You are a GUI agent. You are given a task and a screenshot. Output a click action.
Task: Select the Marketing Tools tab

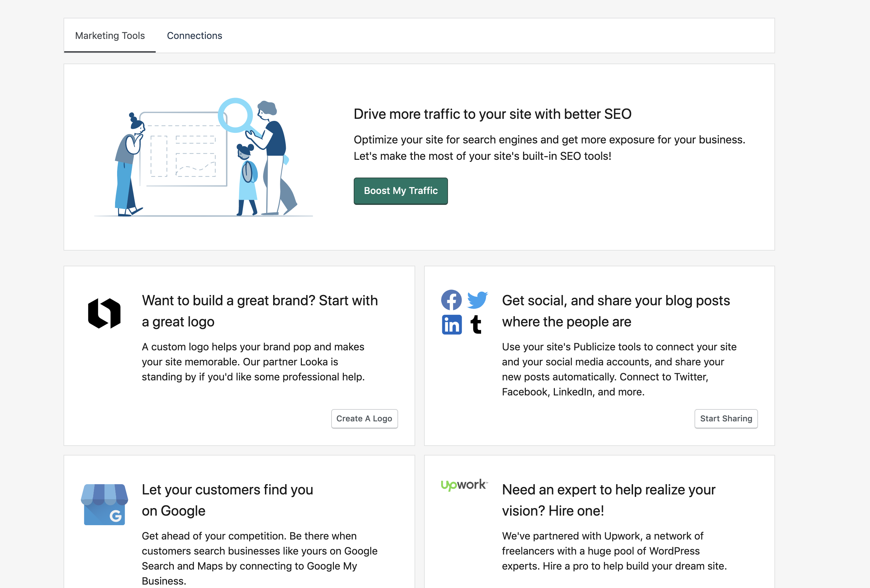pyautogui.click(x=110, y=36)
